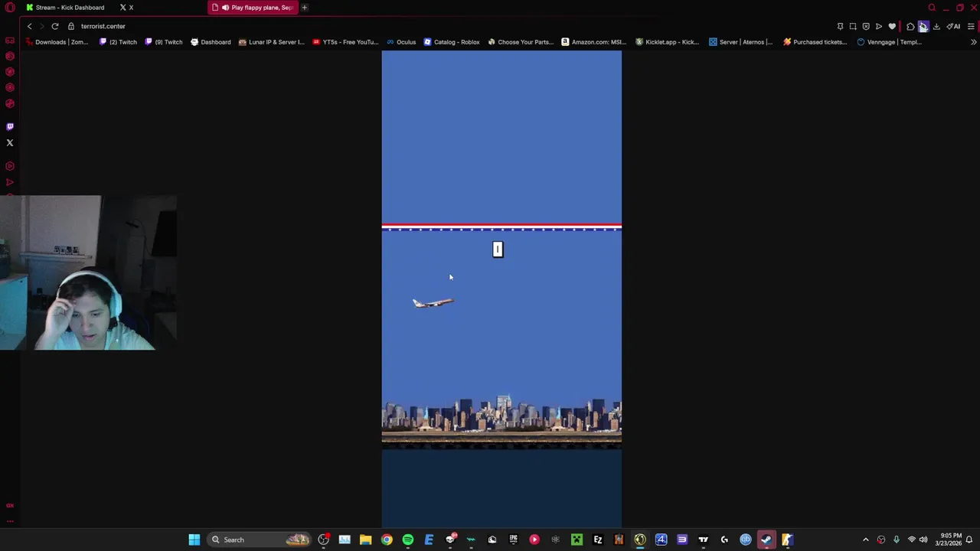The height and width of the screenshot is (551, 980).
Task: Click the player play icon in toolbar
Action: (x=879, y=26)
